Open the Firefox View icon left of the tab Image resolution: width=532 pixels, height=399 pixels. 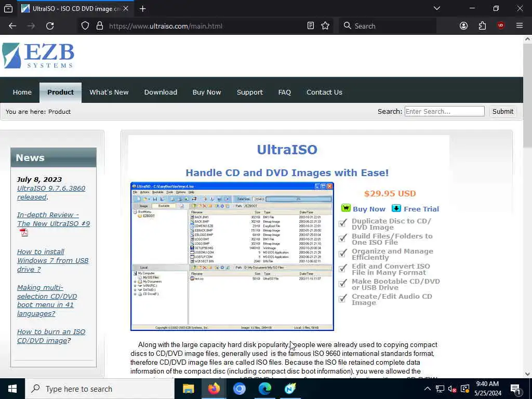pyautogui.click(x=8, y=8)
